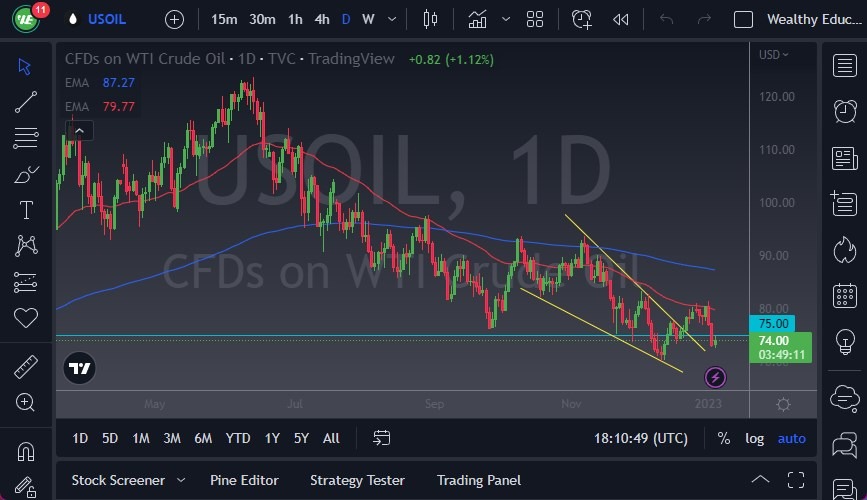Select the text annotation tool

(26, 210)
